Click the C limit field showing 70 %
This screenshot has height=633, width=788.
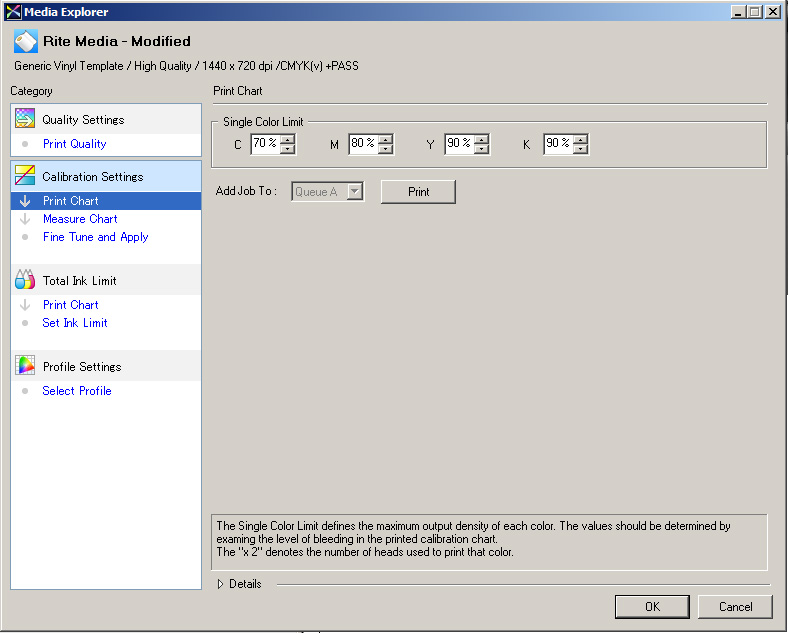[265, 144]
